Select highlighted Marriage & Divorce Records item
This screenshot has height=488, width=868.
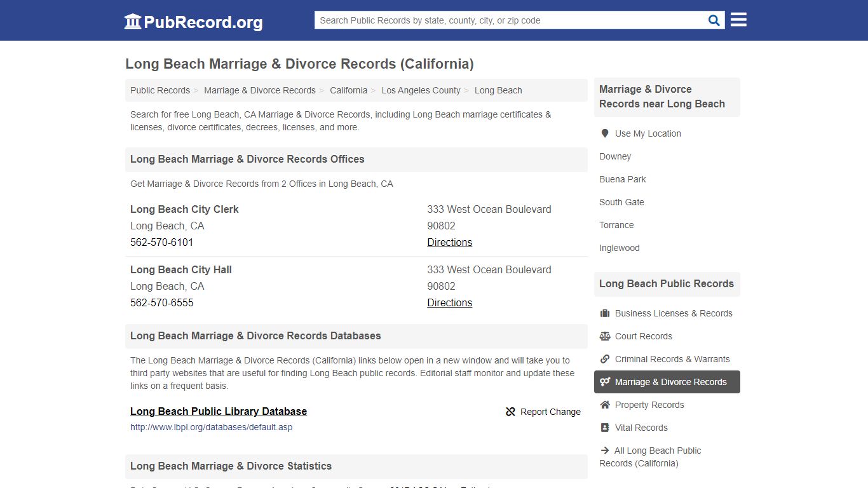(x=667, y=382)
